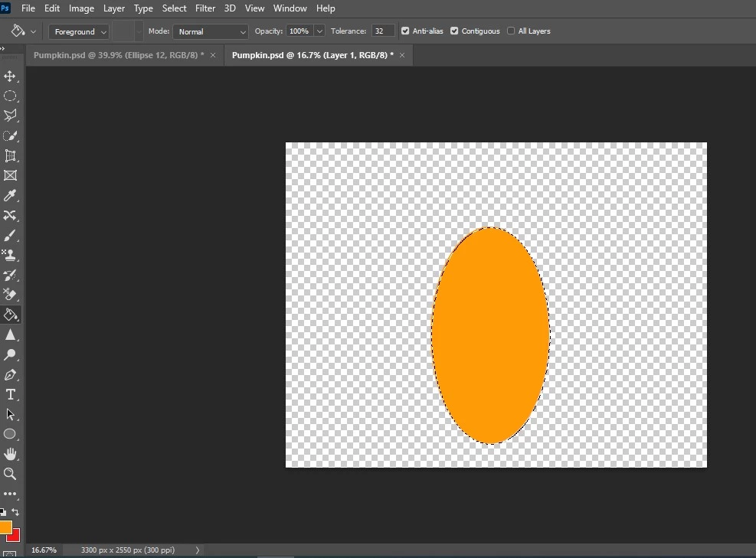Swap foreground and background colors
This screenshot has width=756, height=558.
(15, 512)
